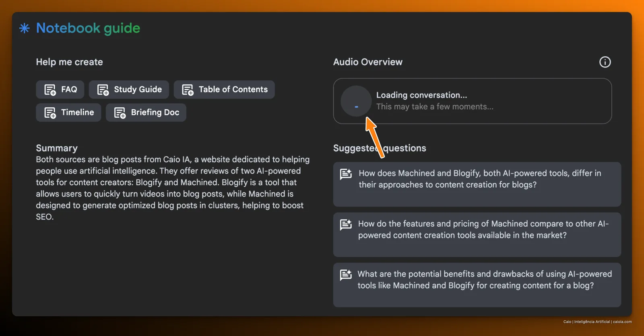
Task: Generate a Study Guide
Action: point(129,90)
